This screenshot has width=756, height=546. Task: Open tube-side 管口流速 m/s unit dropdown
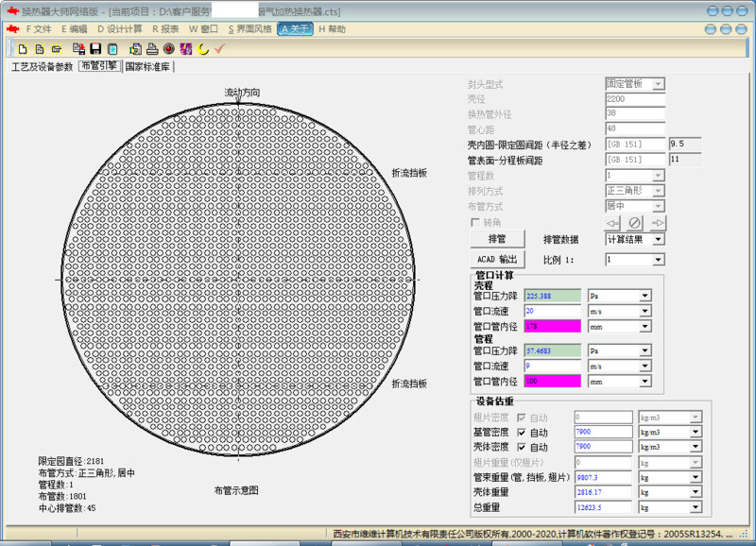coord(645,367)
